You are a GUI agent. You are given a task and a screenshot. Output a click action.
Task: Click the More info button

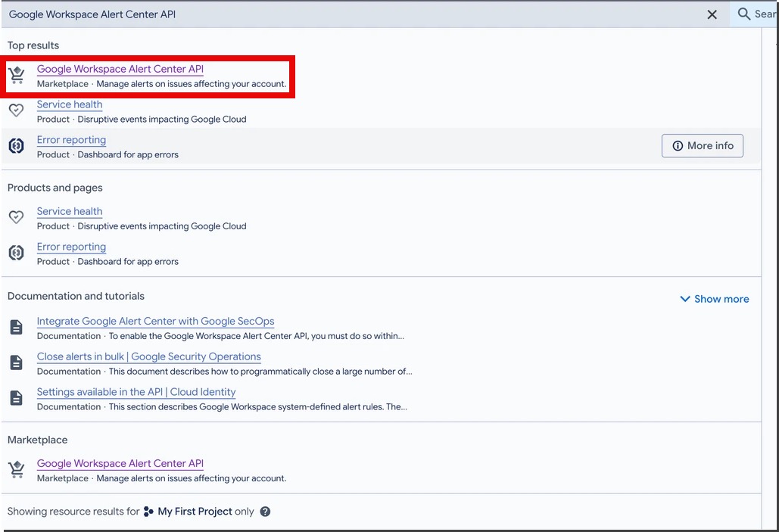click(703, 145)
